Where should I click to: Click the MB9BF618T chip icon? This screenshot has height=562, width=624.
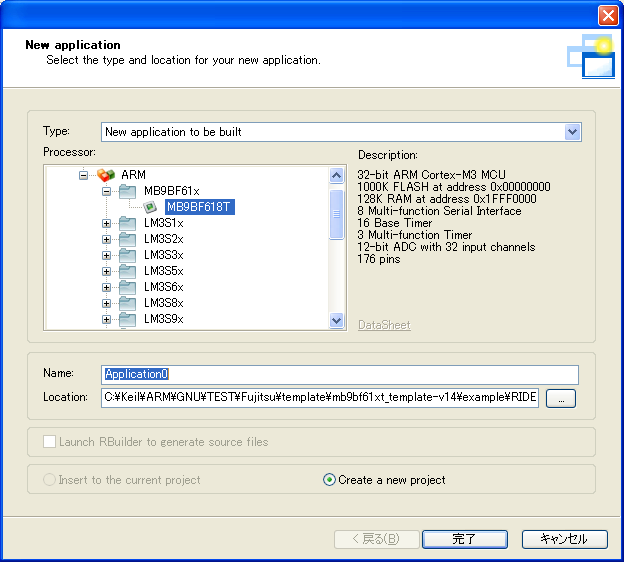[150, 207]
